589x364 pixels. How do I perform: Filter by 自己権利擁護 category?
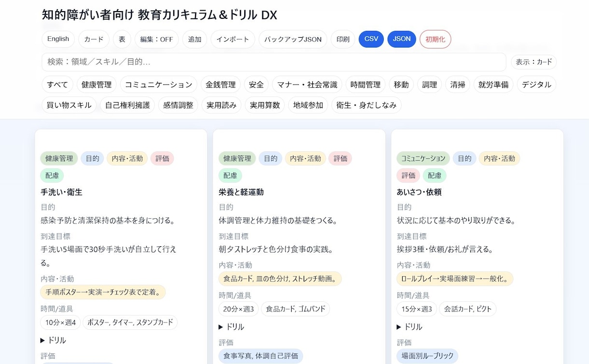pyautogui.click(x=127, y=105)
